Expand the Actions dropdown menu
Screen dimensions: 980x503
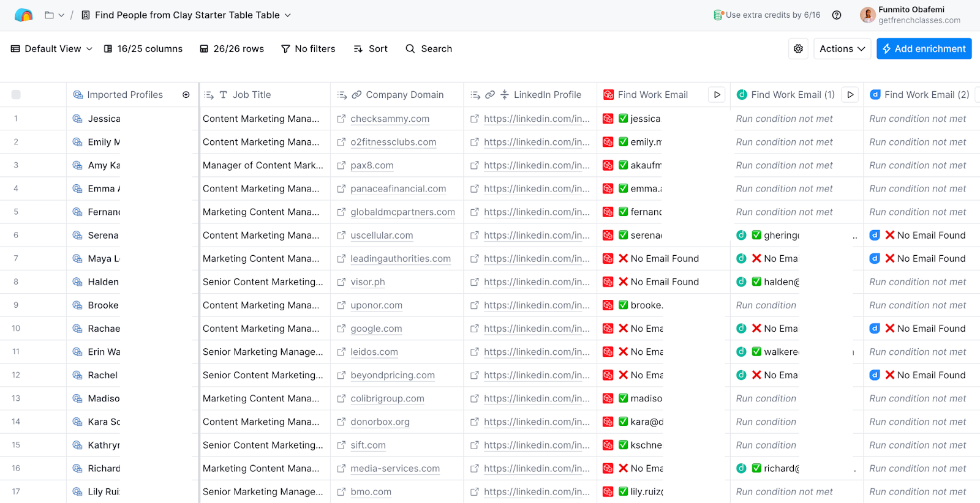tap(842, 49)
